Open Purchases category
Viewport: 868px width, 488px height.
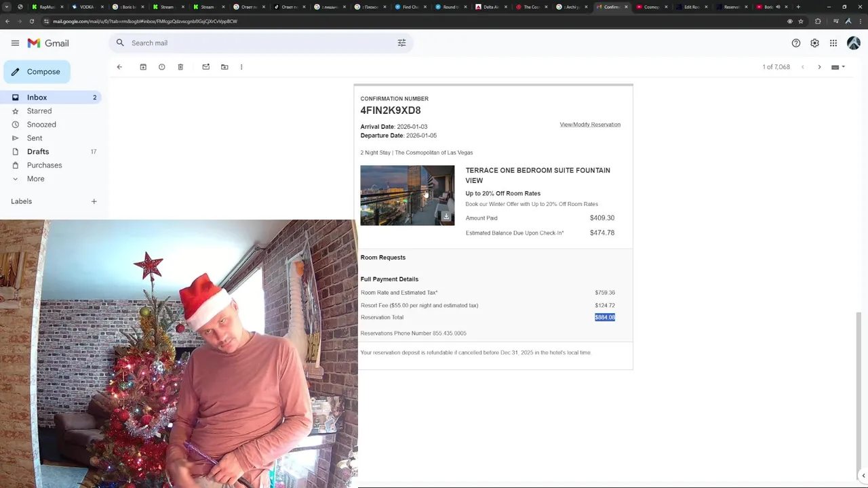point(52,165)
